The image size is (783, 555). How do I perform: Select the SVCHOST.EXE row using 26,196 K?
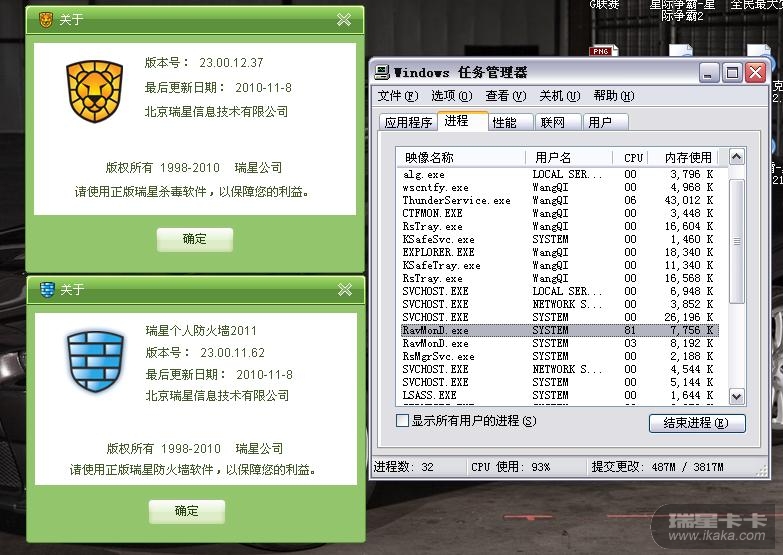pos(559,317)
